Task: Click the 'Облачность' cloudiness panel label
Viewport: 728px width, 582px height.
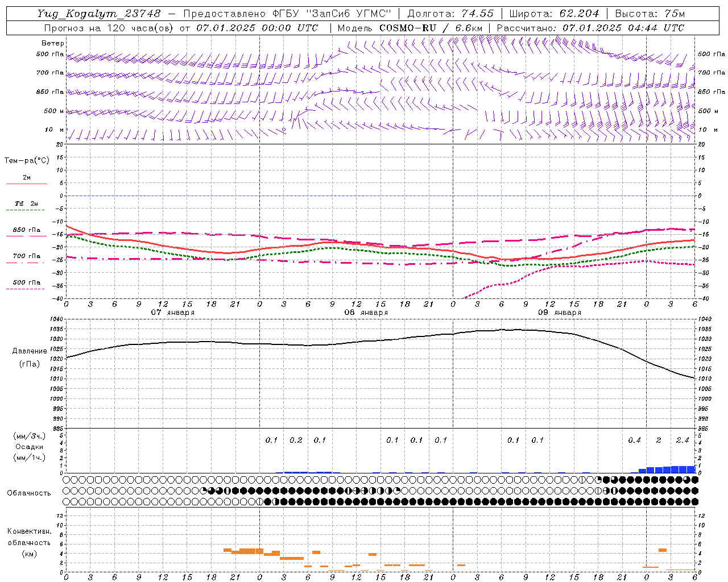Action: 29,493
